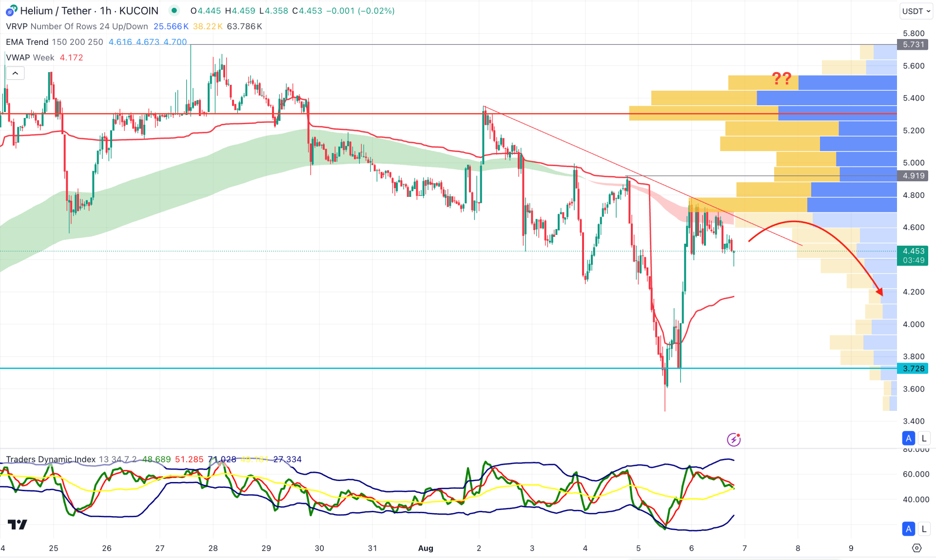The width and height of the screenshot is (936, 560).
Task: Toggle auto scale A on price chart
Action: pyautogui.click(x=908, y=438)
